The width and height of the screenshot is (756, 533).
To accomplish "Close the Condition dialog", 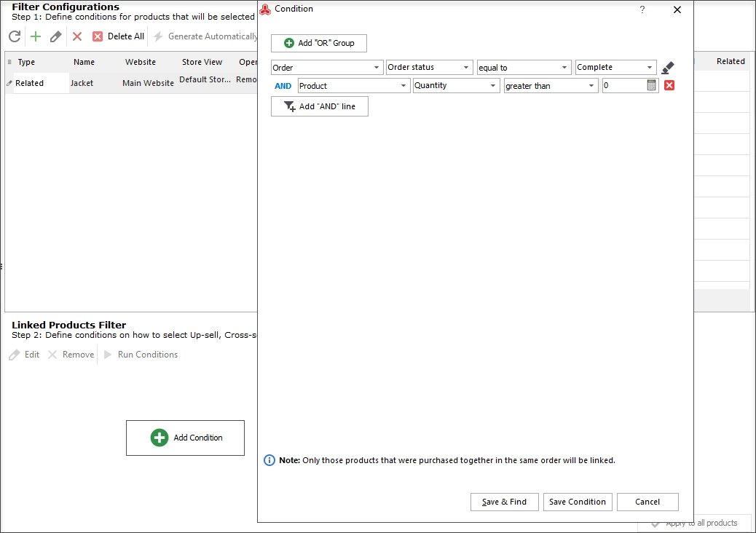I will click(x=677, y=9).
